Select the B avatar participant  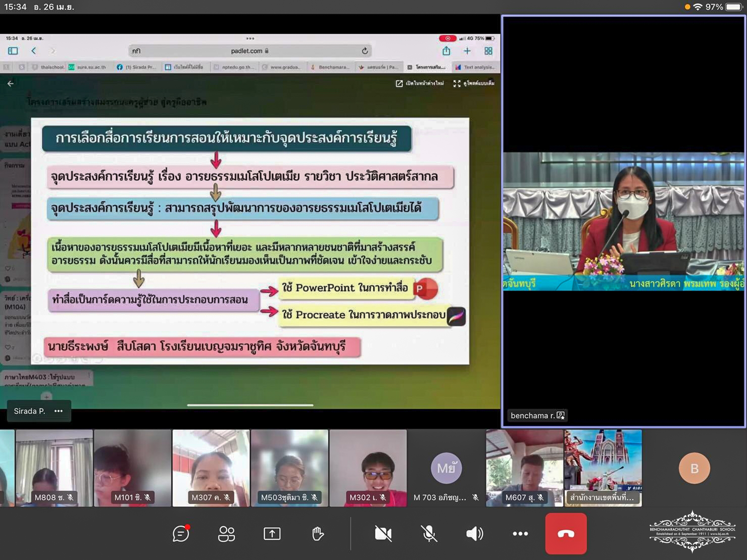[x=694, y=468]
